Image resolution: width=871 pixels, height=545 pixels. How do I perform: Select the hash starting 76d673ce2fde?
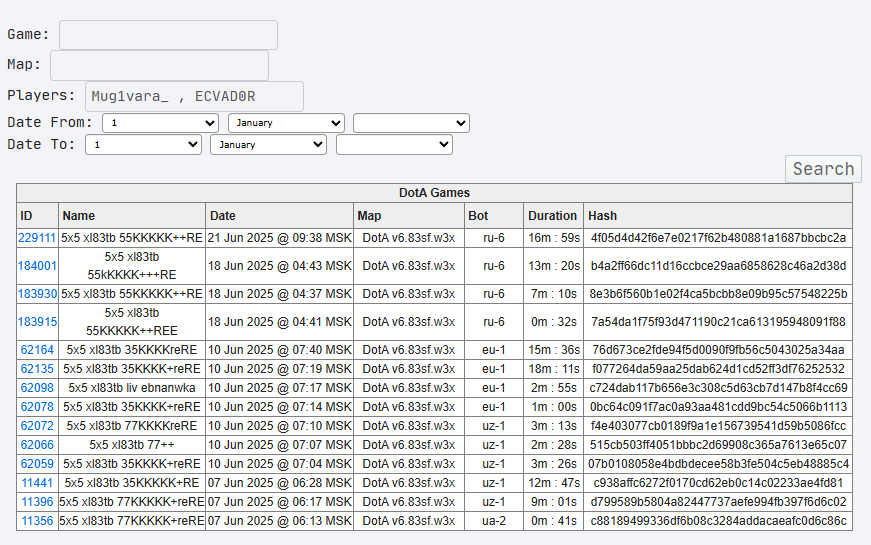pyautogui.click(x=718, y=349)
